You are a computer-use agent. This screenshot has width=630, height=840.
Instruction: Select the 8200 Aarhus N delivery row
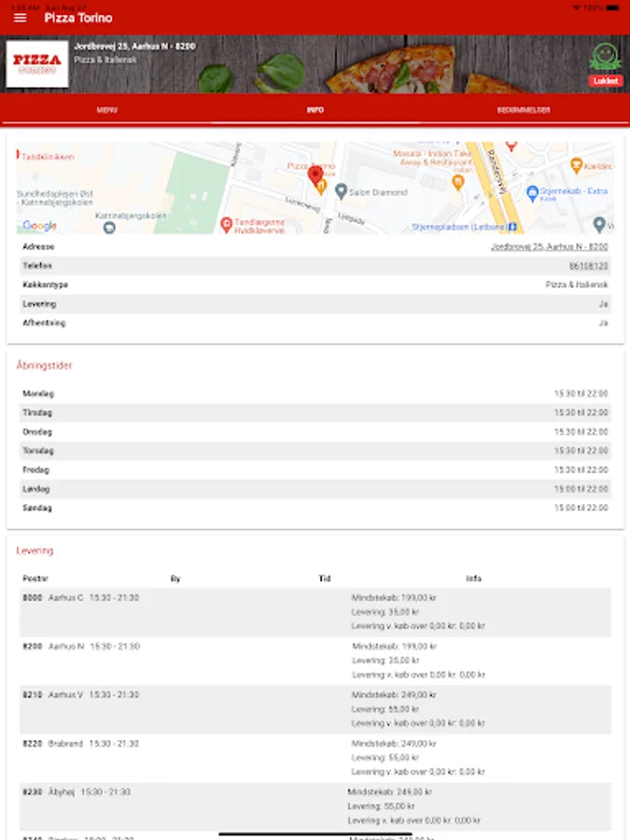pos(315,661)
